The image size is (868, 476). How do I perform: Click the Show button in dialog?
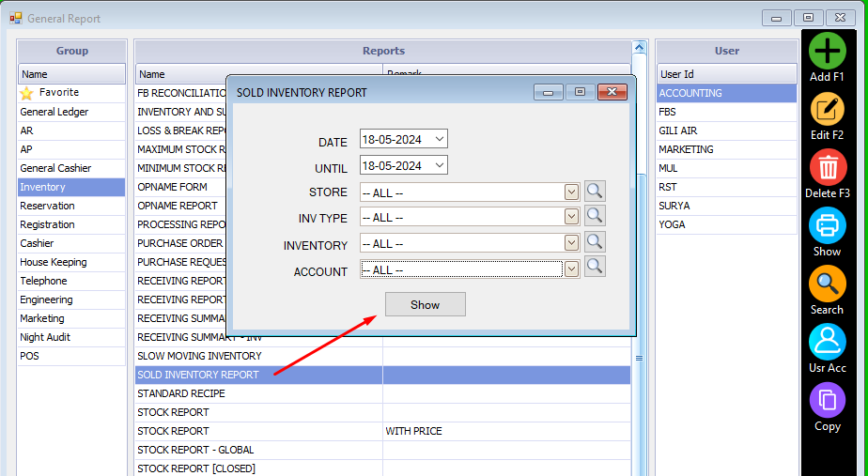426,304
